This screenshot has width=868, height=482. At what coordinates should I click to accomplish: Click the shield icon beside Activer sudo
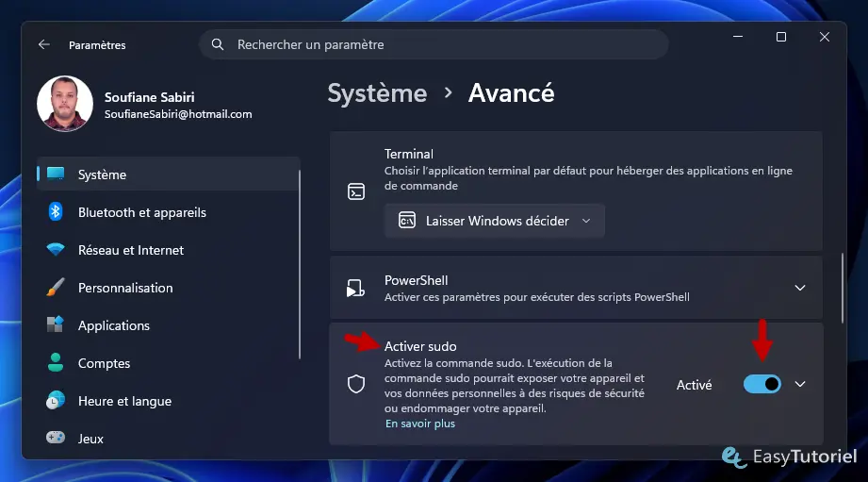click(356, 384)
